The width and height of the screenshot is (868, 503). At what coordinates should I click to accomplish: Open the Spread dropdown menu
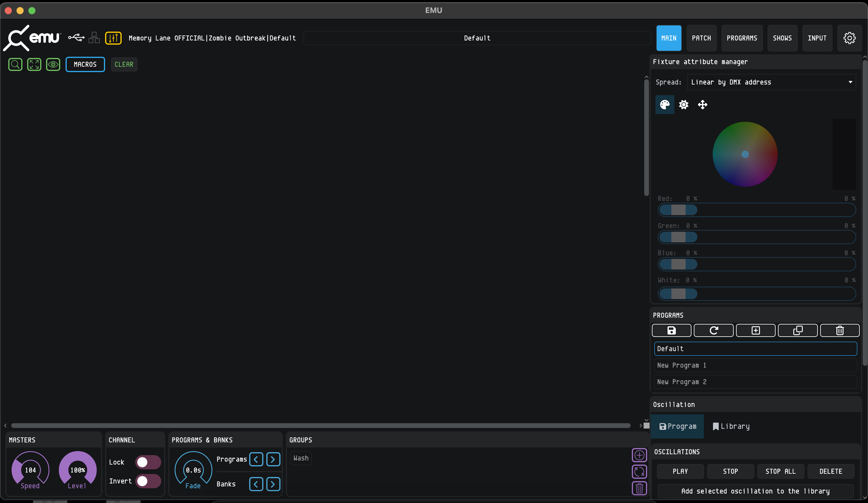pyautogui.click(x=771, y=82)
